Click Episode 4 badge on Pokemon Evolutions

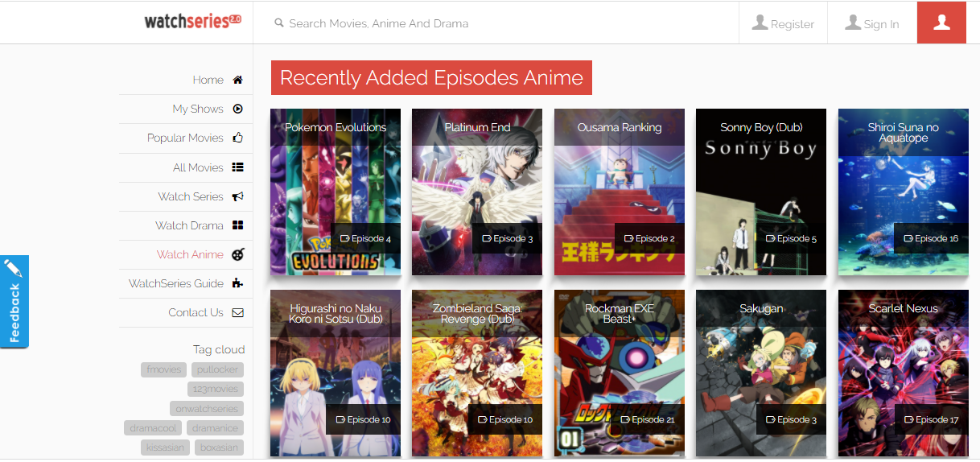click(x=366, y=238)
